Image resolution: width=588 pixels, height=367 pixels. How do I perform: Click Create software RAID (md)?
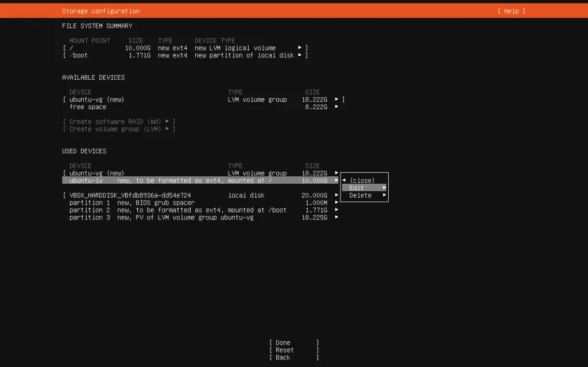[x=119, y=122]
